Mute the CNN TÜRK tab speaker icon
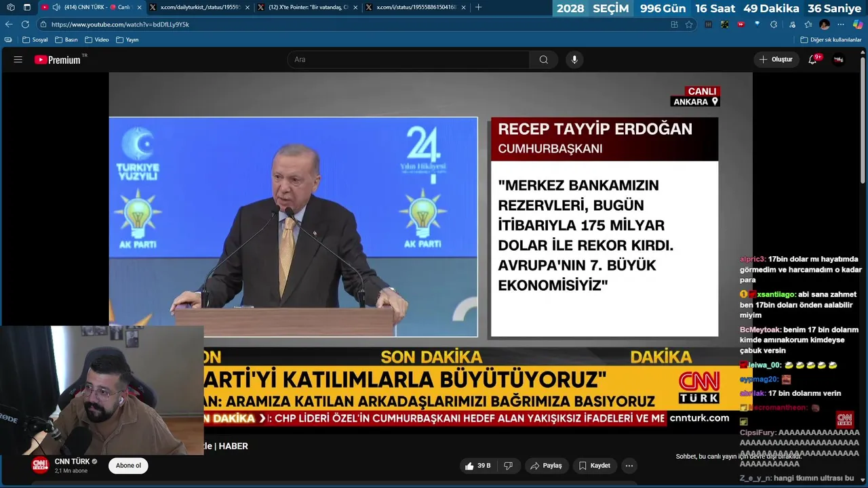The height and width of the screenshot is (488, 868). (56, 7)
